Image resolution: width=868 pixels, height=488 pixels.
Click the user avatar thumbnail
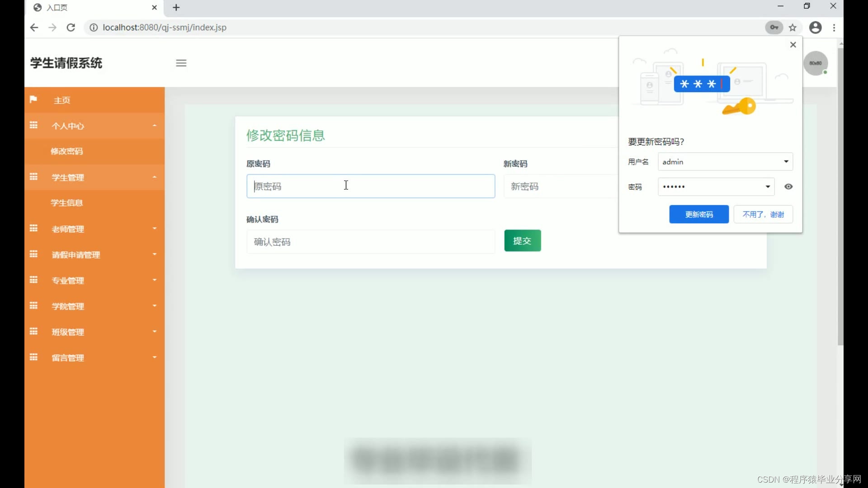click(816, 63)
